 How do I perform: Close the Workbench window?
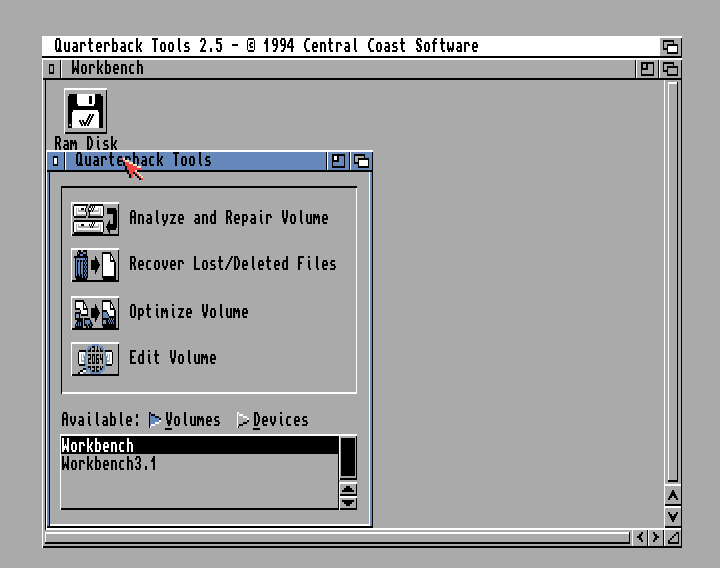51,69
